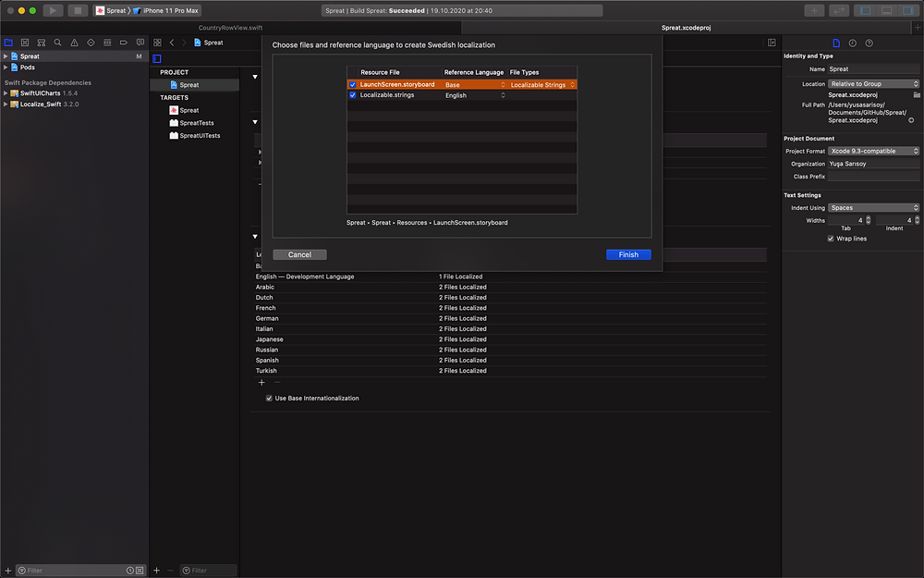Add a file with the navigator's bottom plus
This screenshot has width=924, height=578.
click(7, 571)
